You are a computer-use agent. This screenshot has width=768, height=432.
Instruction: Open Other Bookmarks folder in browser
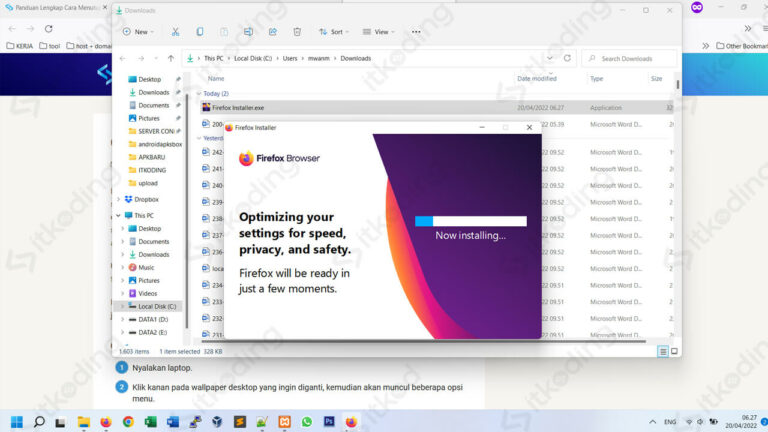742,46
